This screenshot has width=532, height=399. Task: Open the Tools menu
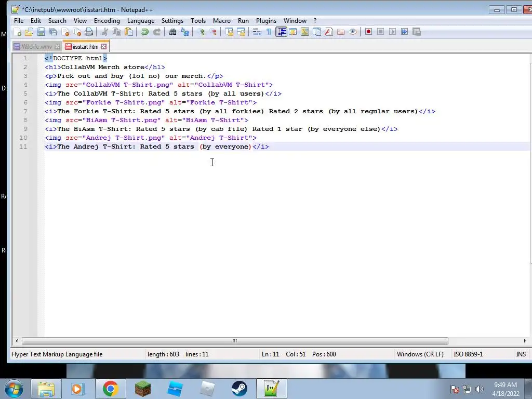[x=198, y=21]
